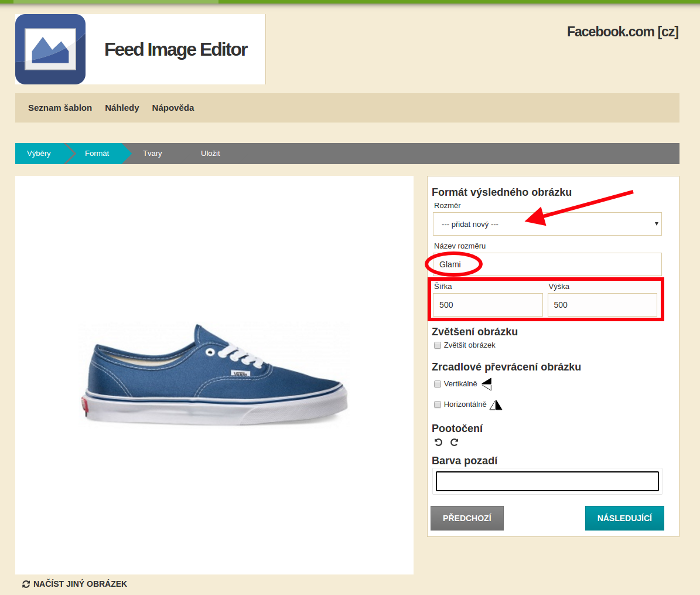Image resolution: width=700 pixels, height=595 pixels.
Task: Click the reload icon beside Načíst jiný obrázek
Action: point(26,584)
